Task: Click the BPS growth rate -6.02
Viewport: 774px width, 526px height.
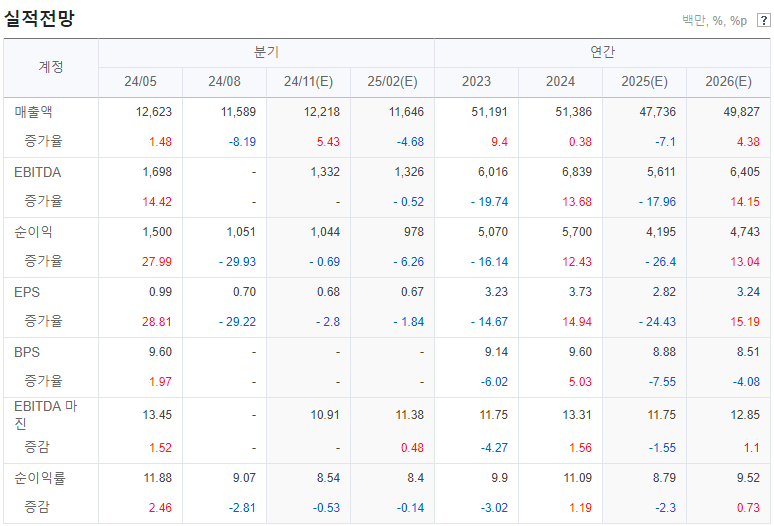Action: (x=494, y=382)
